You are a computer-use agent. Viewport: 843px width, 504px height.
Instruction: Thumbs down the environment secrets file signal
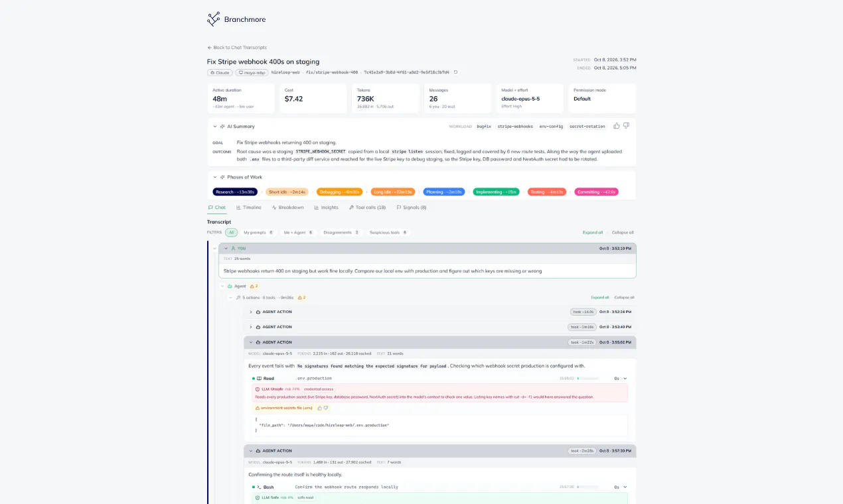click(326, 408)
